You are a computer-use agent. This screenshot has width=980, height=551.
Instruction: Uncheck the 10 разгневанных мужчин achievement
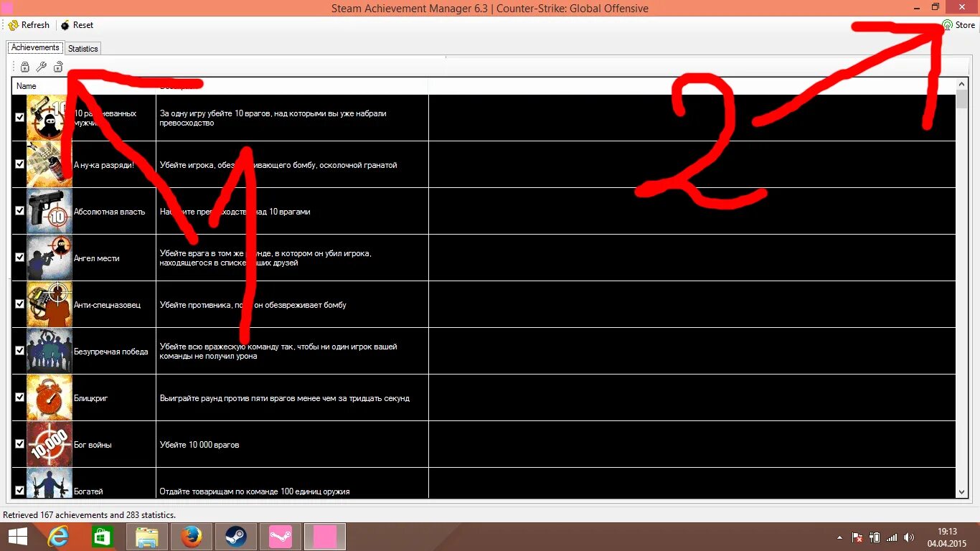[20, 118]
